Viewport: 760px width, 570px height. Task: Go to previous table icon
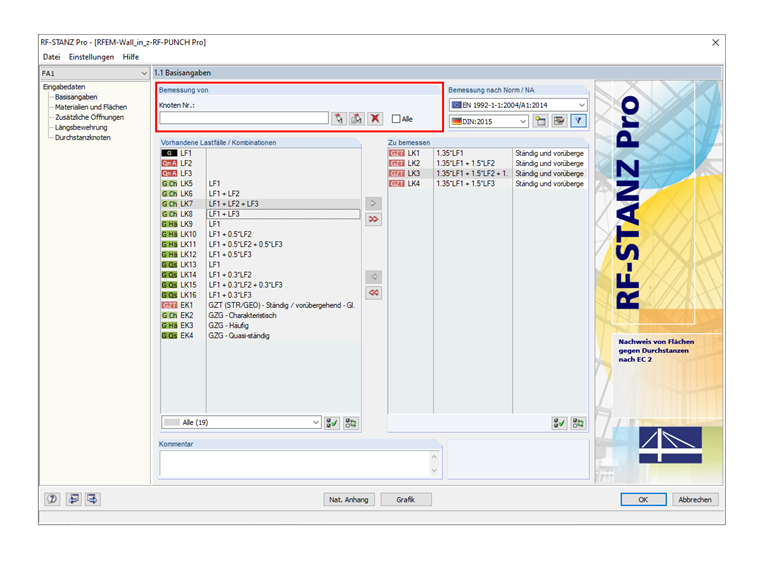[74, 499]
